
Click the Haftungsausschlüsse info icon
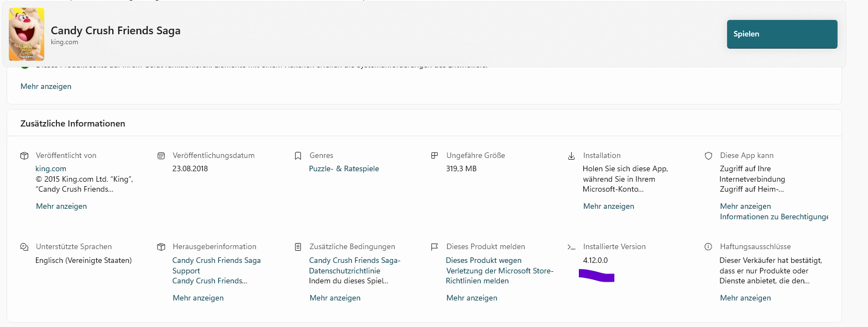coord(708,247)
